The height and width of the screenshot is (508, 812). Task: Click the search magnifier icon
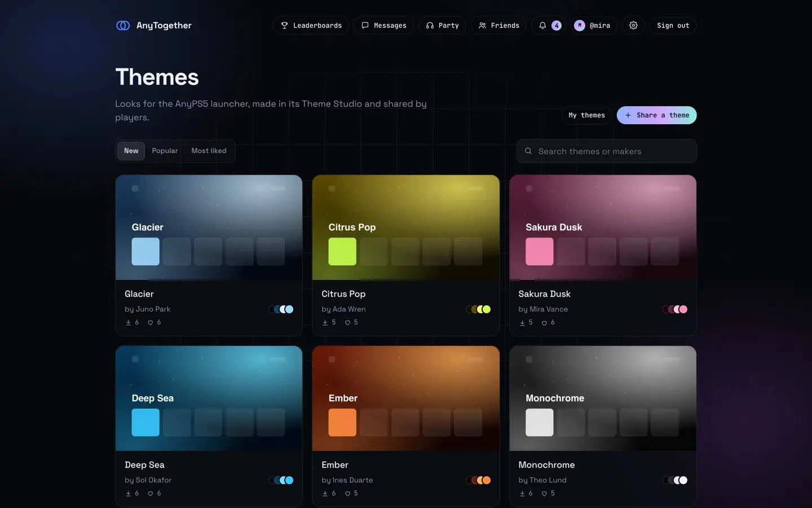pyautogui.click(x=528, y=151)
